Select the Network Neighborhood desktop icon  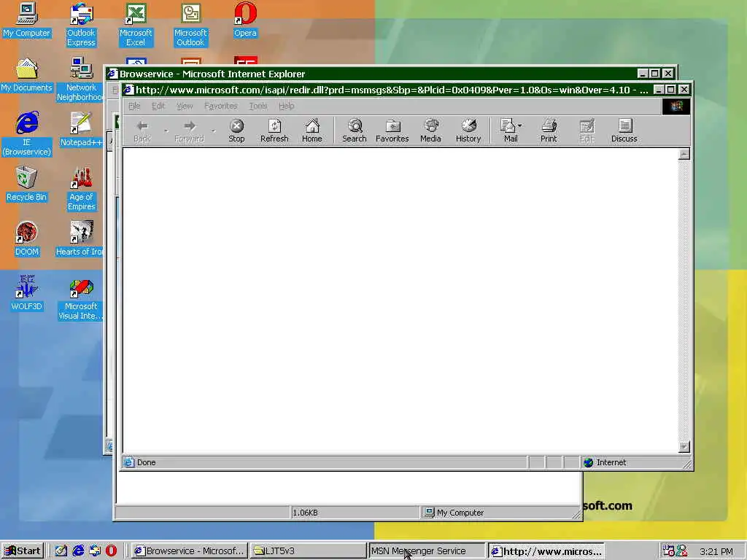(x=81, y=79)
